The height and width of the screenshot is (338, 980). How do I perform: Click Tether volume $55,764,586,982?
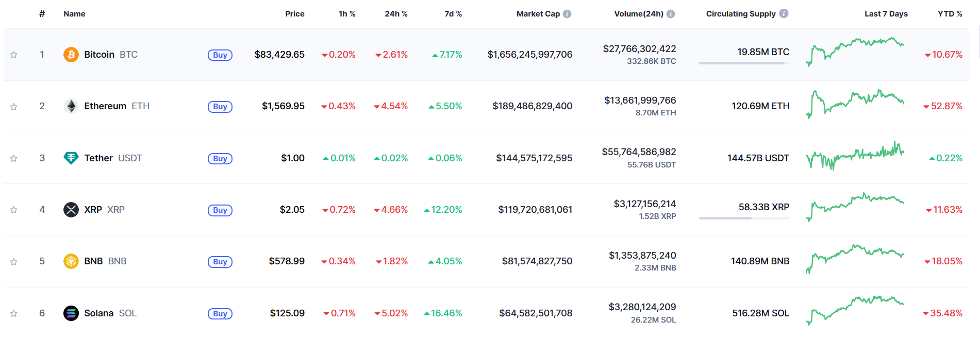tap(639, 152)
